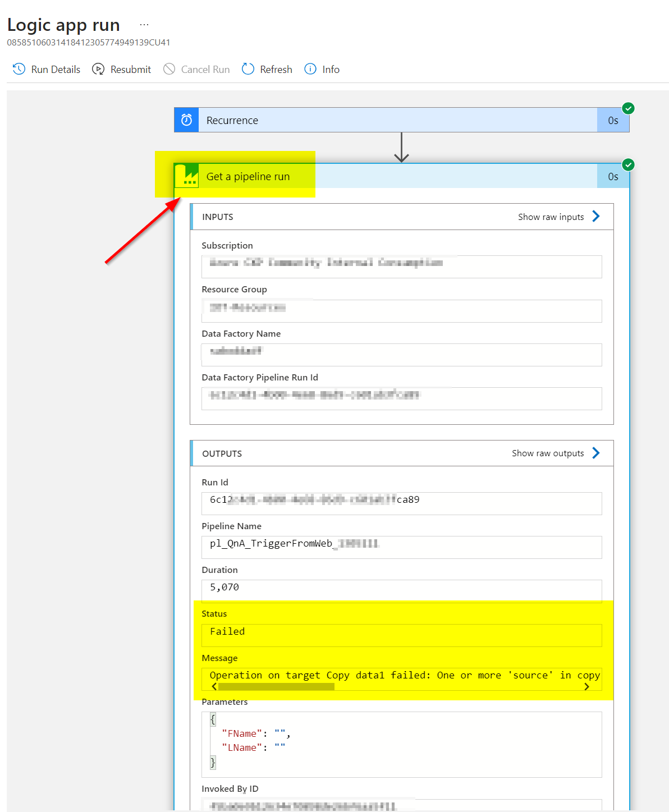Select the Invoked By ID field
The image size is (669, 812).
401,805
